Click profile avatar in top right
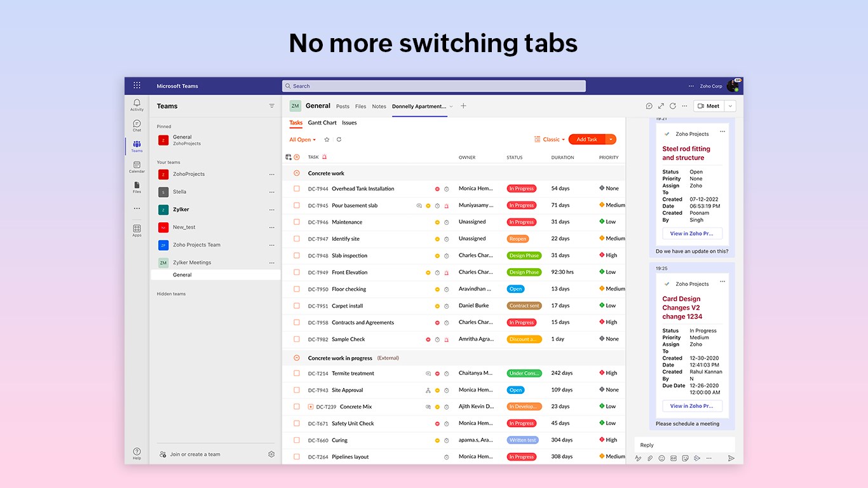868x488 pixels. coord(733,86)
